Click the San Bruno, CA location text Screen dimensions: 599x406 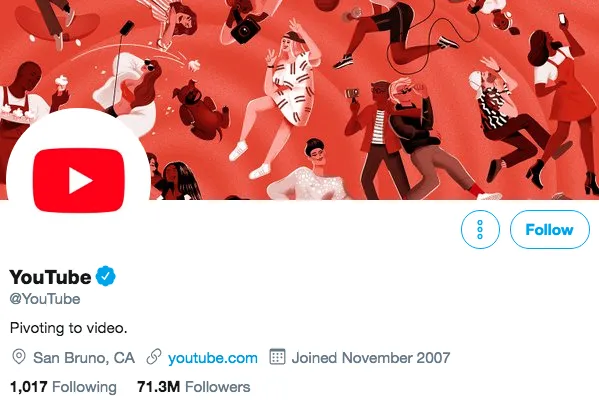[x=84, y=358]
